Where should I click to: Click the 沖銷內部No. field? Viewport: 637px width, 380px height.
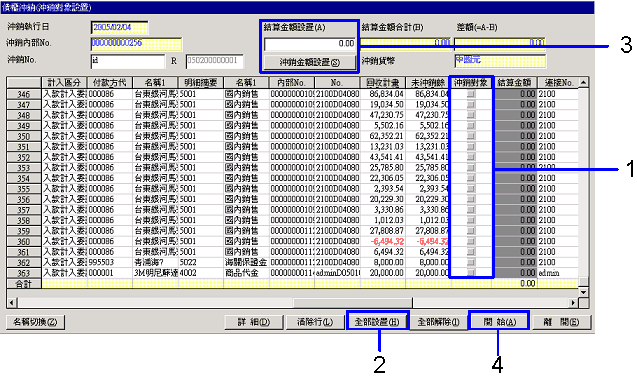(x=136, y=43)
